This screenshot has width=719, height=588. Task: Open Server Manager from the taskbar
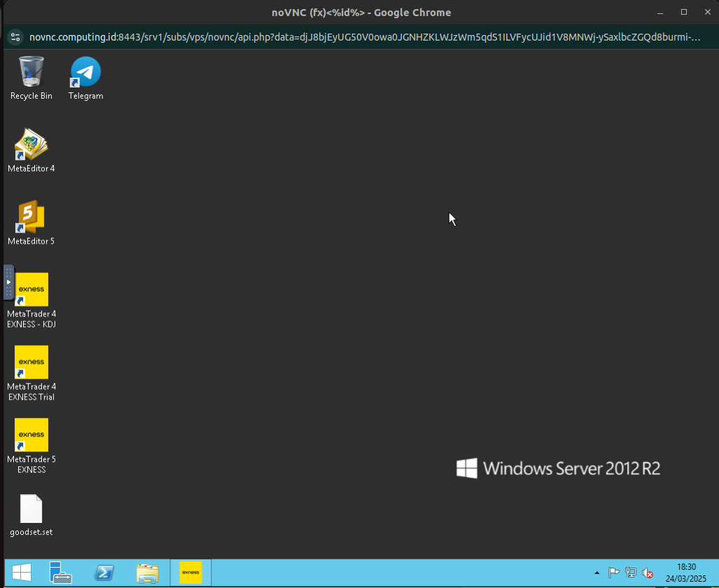tap(60, 573)
